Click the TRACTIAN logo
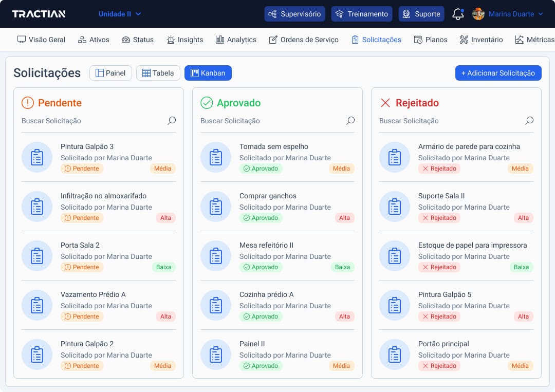This screenshot has width=555, height=392. click(39, 14)
